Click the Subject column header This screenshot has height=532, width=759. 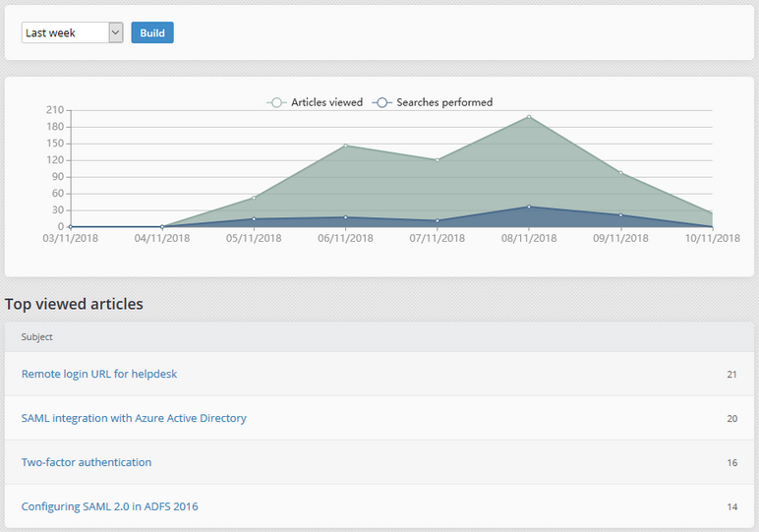(36, 337)
